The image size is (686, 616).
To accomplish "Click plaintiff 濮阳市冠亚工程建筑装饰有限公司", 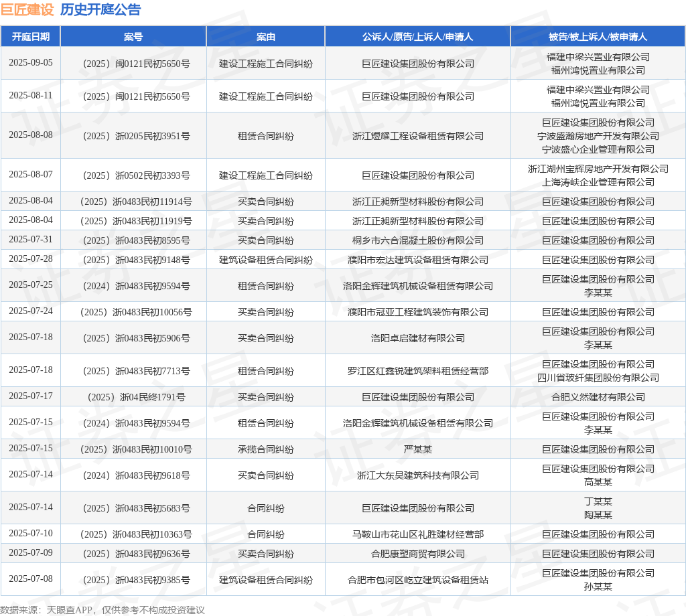I will tap(418, 312).
